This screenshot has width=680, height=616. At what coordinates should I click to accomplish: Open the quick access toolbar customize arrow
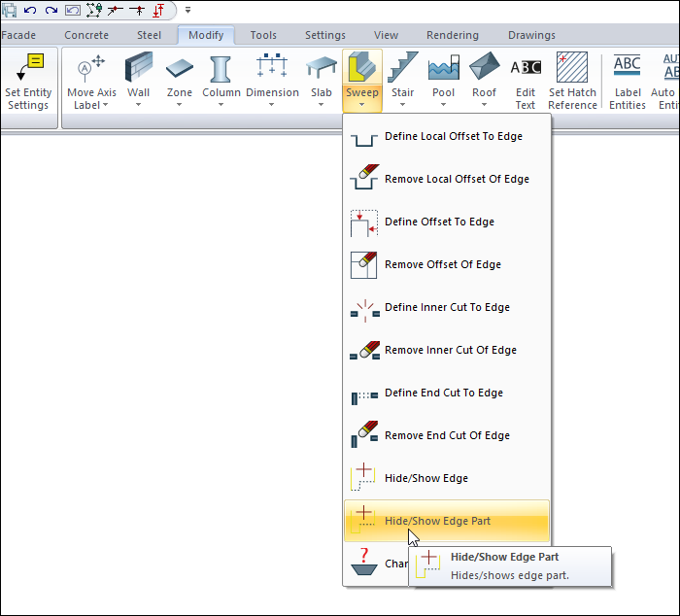[x=187, y=10]
